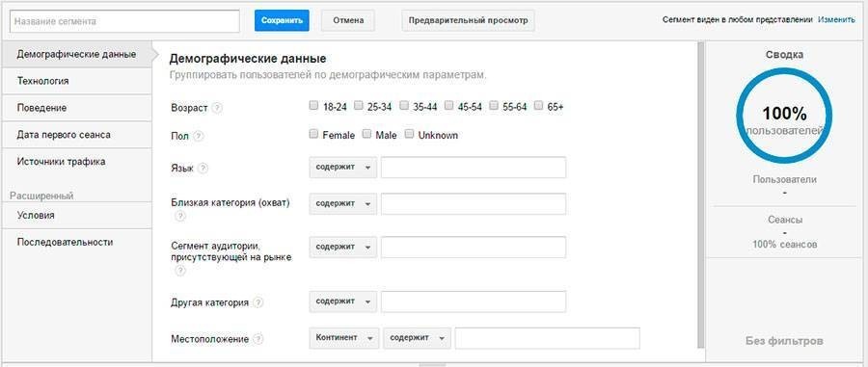
Task: Click Другая категория text input
Action: click(474, 301)
